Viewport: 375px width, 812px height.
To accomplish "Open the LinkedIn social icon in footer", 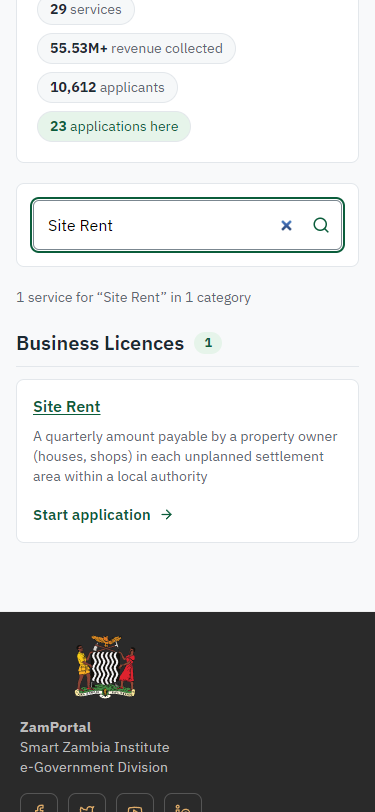I will (x=183, y=802).
